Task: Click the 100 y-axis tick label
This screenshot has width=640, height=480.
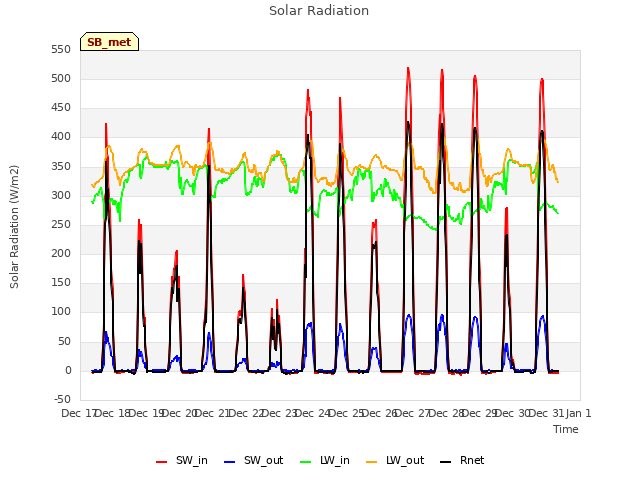Action: pyautogui.click(x=61, y=312)
